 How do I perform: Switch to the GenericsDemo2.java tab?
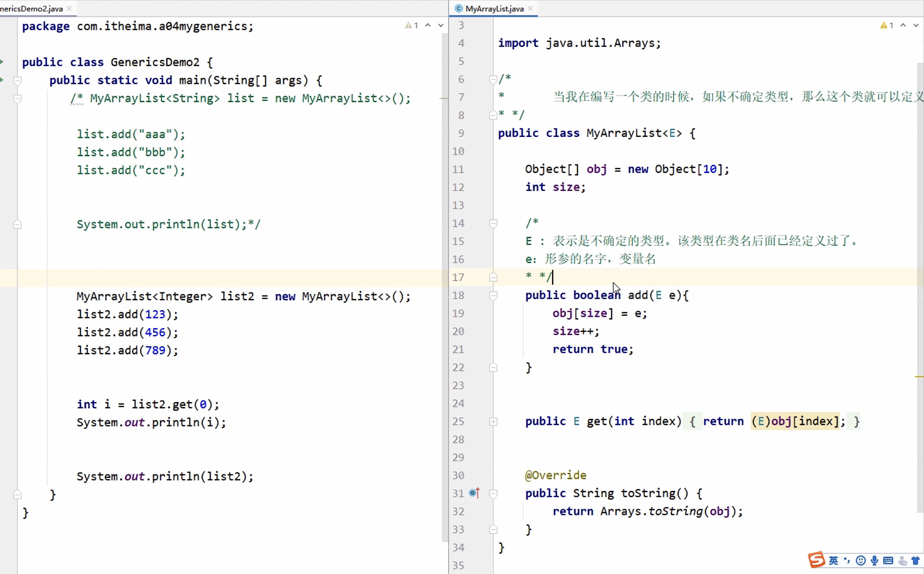point(31,9)
